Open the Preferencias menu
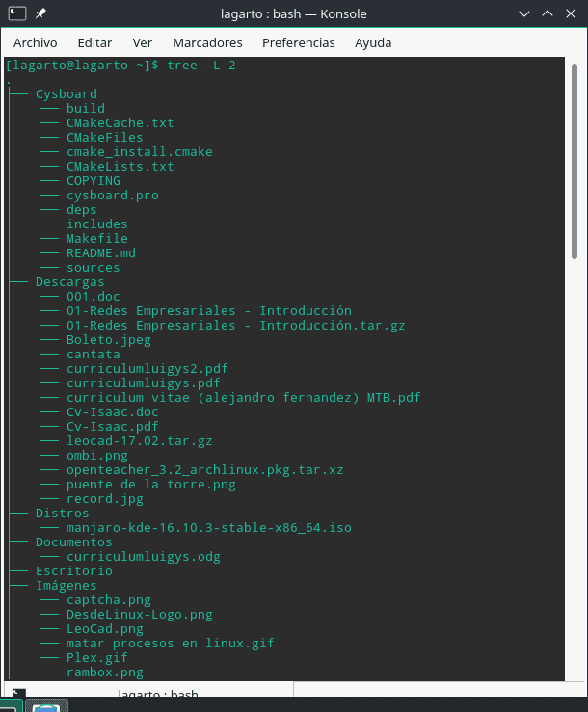 (299, 42)
